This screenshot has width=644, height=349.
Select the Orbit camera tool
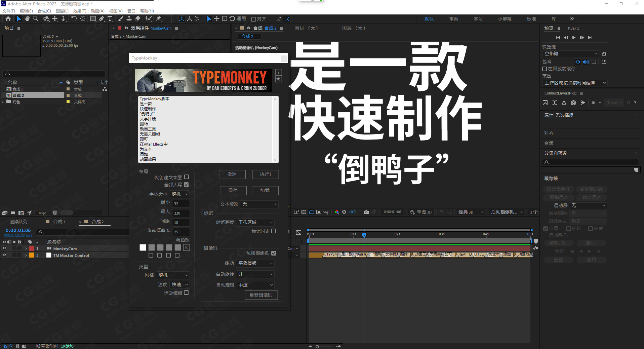pyautogui.click(x=46, y=19)
